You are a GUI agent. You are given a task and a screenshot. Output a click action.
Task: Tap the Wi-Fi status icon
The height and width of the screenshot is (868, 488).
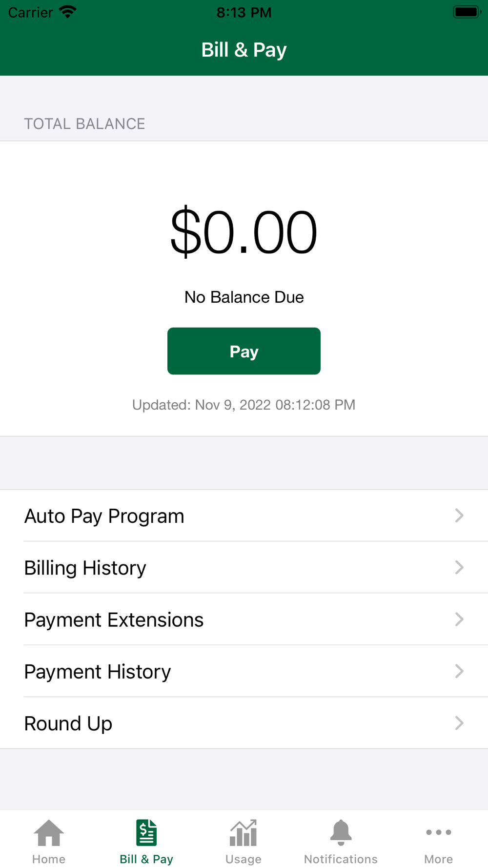tap(68, 12)
